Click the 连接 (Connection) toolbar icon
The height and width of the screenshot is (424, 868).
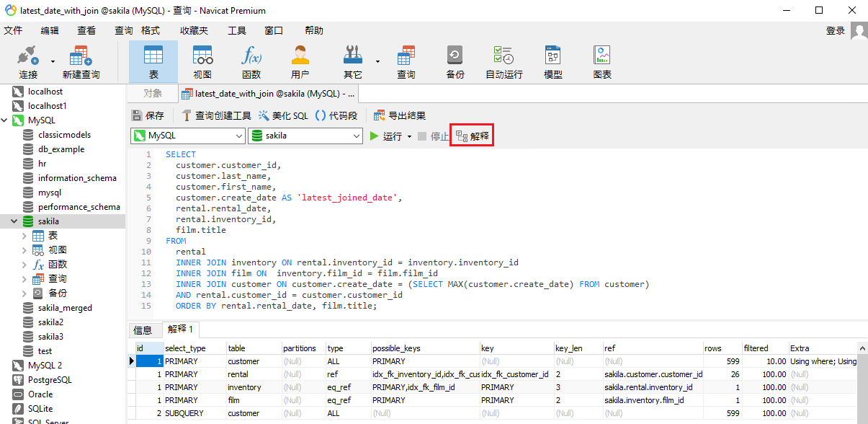28,61
